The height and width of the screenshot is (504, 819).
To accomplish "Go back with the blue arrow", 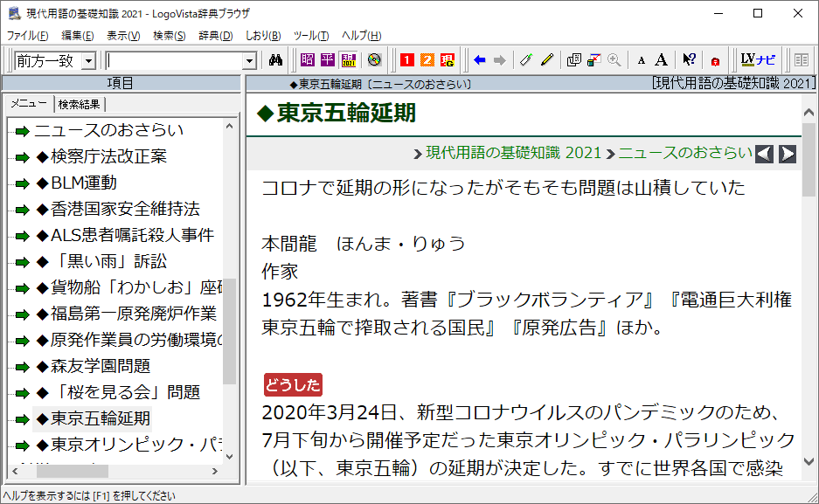I will coord(480,60).
